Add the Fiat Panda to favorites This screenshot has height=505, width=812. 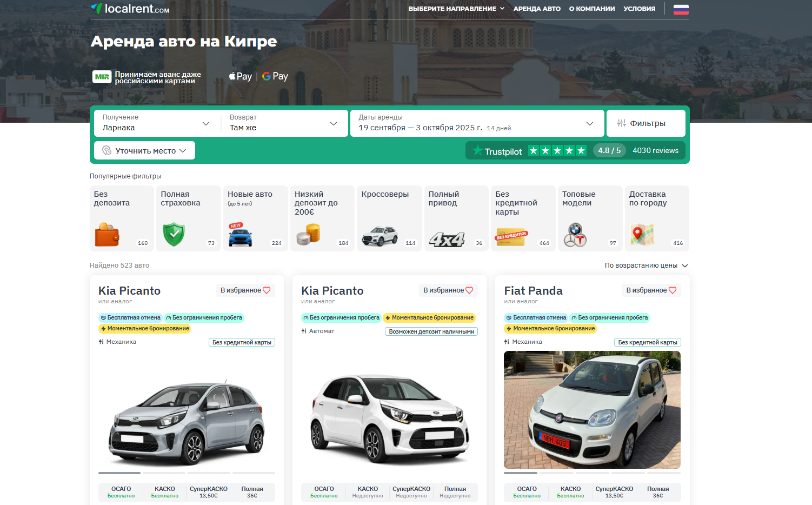click(x=651, y=290)
